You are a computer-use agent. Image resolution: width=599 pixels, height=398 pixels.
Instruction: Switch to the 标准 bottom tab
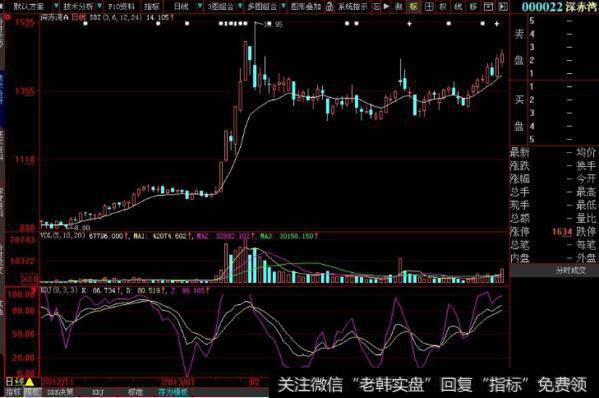tap(135, 392)
